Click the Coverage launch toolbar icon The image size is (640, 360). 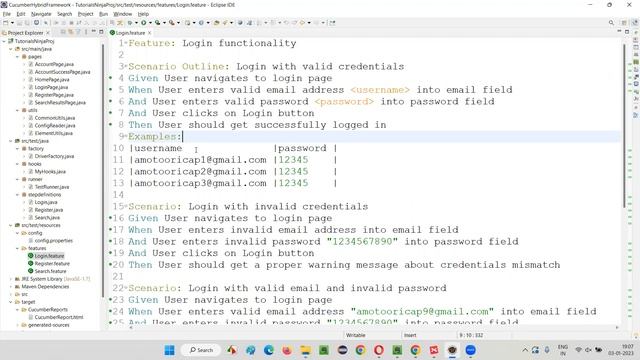157,23
